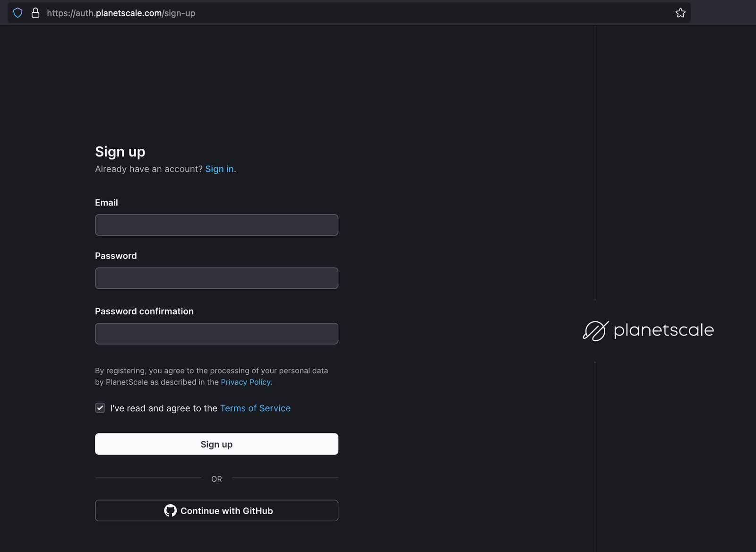Click the Sign up page heading
756x552 pixels.
(x=120, y=152)
